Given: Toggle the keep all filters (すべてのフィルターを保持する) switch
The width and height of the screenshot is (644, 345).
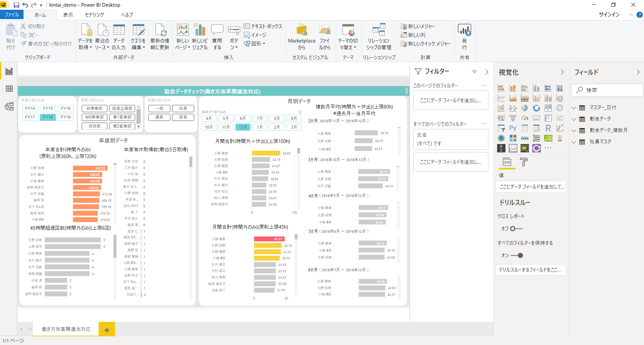Looking at the screenshot, I should (x=517, y=256).
